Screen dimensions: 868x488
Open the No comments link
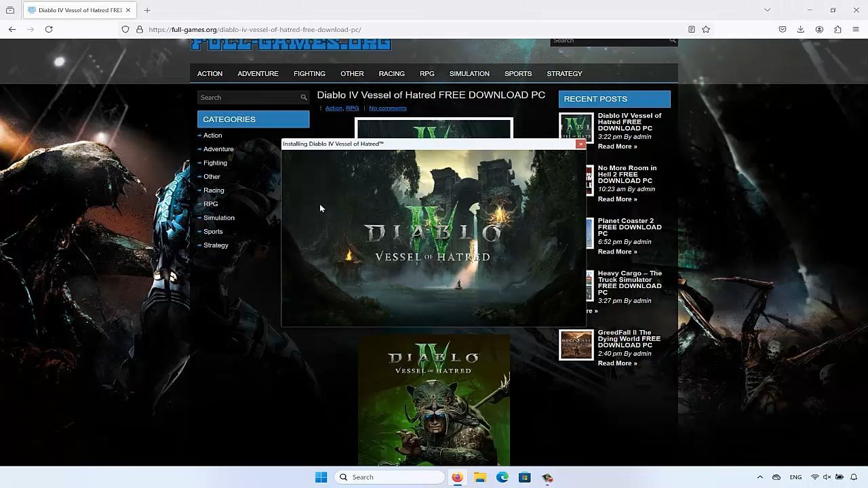[x=388, y=108]
